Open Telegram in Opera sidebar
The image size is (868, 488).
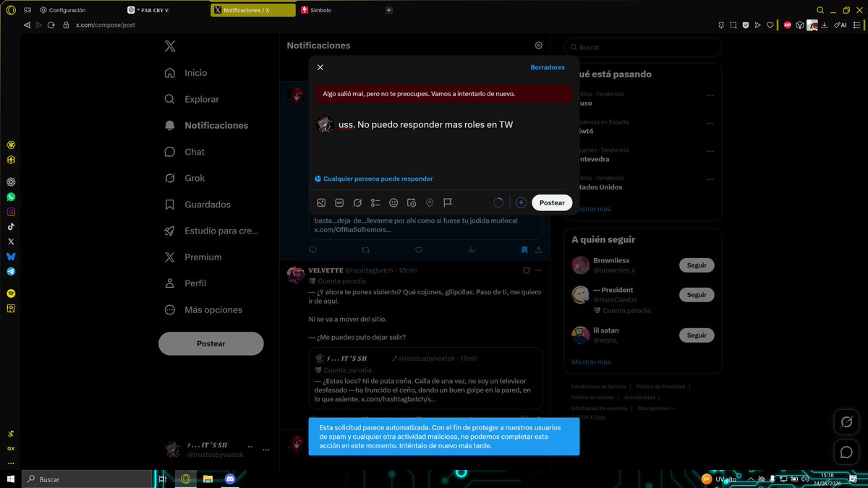pos(11,272)
